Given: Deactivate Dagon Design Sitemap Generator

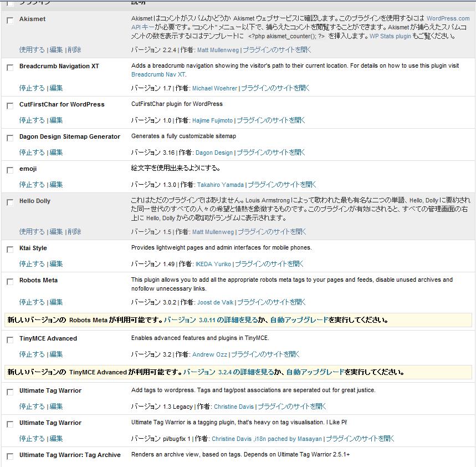Looking at the screenshot, I should pyautogui.click(x=32, y=153).
